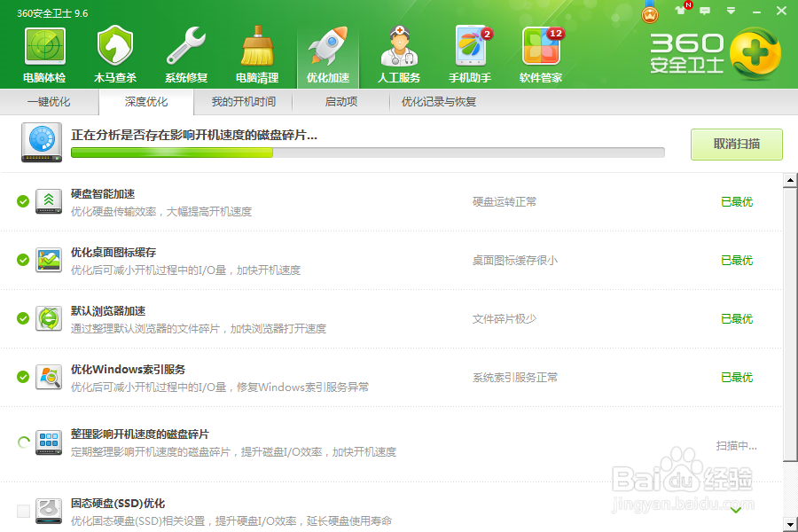Image resolution: width=798 pixels, height=532 pixels.
Task: Click the 整理影响开机速度的磁盘碎片 title
Action: pyautogui.click(x=140, y=434)
